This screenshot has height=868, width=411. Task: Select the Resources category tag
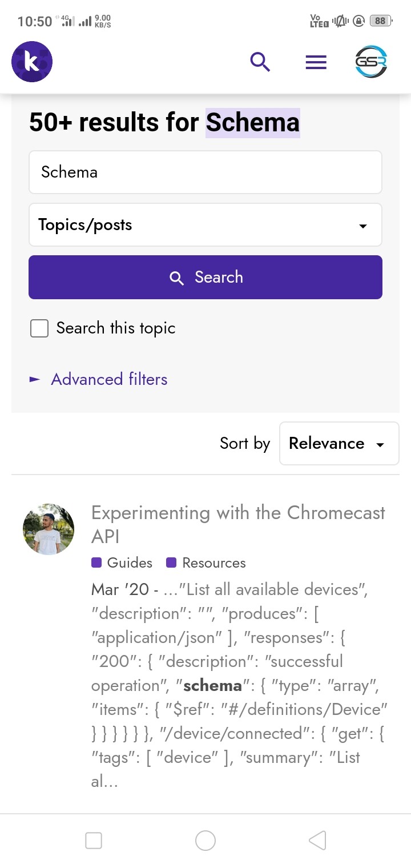pos(206,562)
